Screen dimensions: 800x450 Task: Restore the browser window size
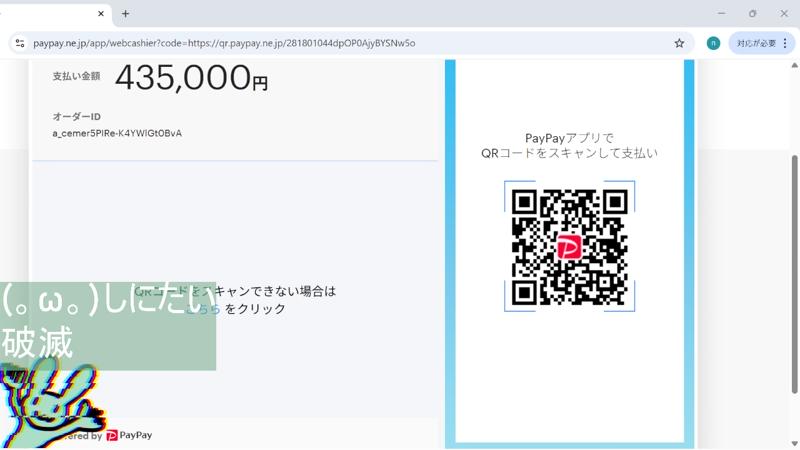coord(753,14)
